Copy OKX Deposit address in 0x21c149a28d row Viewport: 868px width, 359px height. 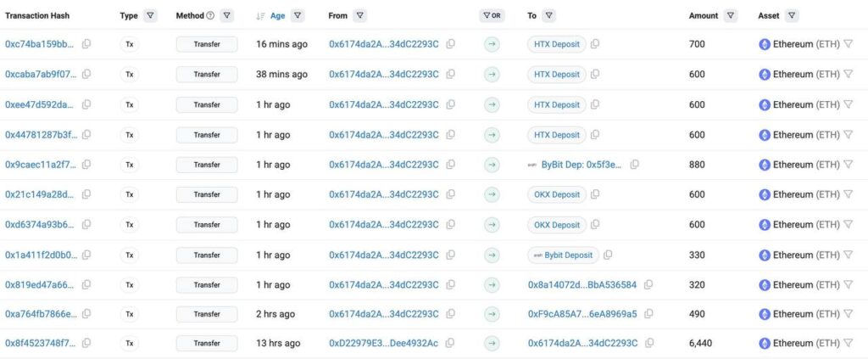tap(595, 195)
